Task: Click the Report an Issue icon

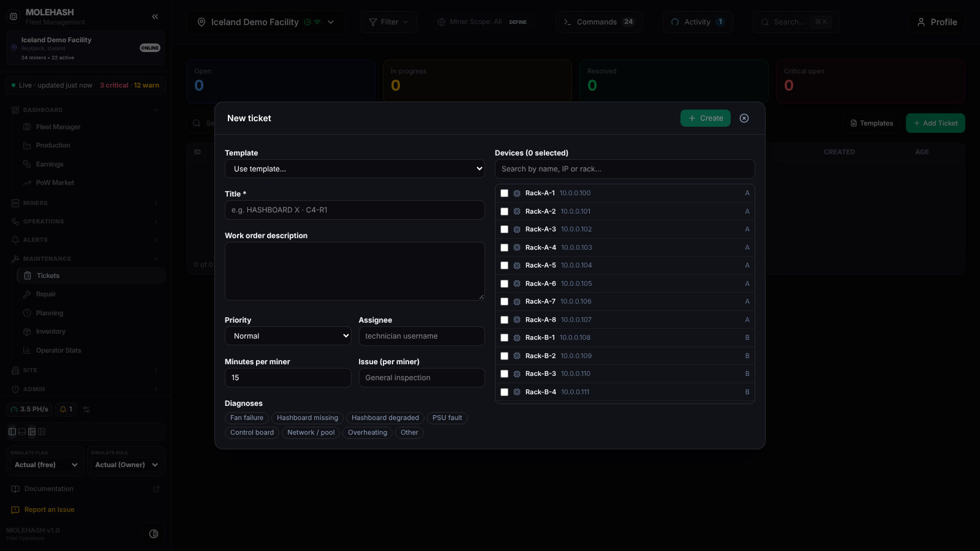Action: (x=15, y=510)
